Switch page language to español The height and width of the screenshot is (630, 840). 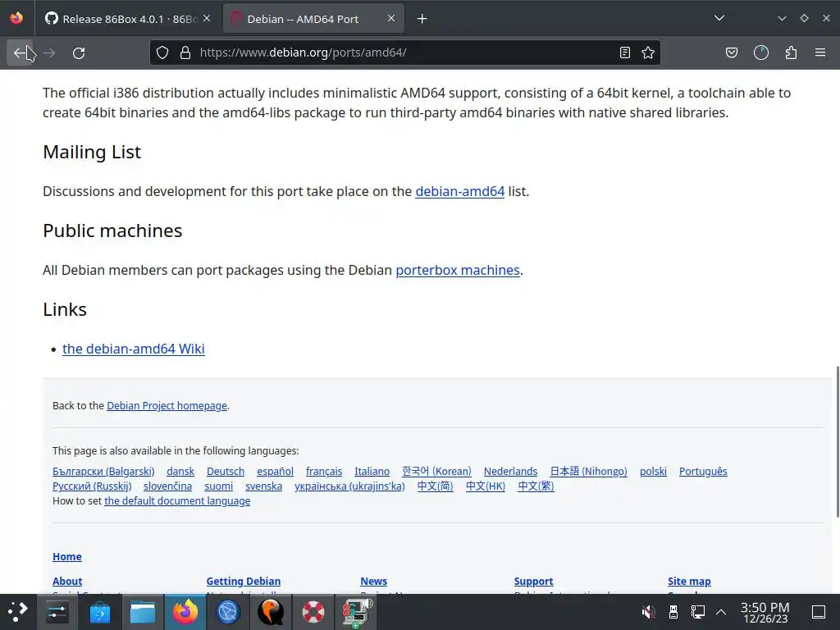click(275, 472)
